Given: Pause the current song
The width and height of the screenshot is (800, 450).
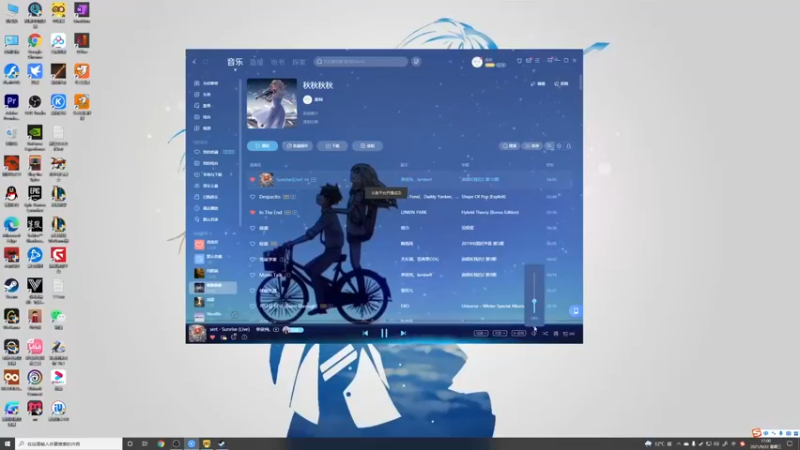Looking at the screenshot, I should (x=384, y=333).
